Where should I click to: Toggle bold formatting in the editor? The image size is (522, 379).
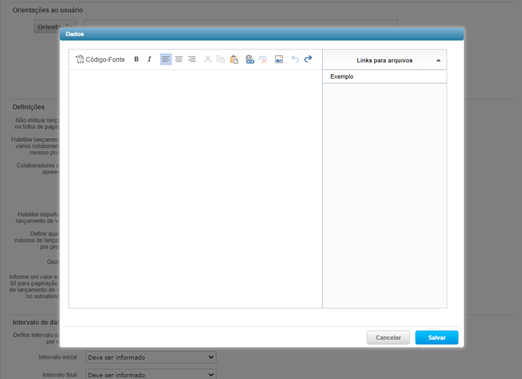click(136, 59)
